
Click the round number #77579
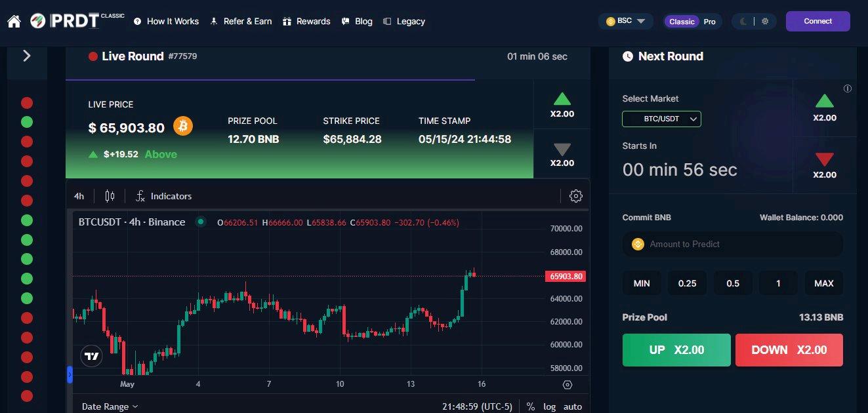pyautogui.click(x=182, y=56)
